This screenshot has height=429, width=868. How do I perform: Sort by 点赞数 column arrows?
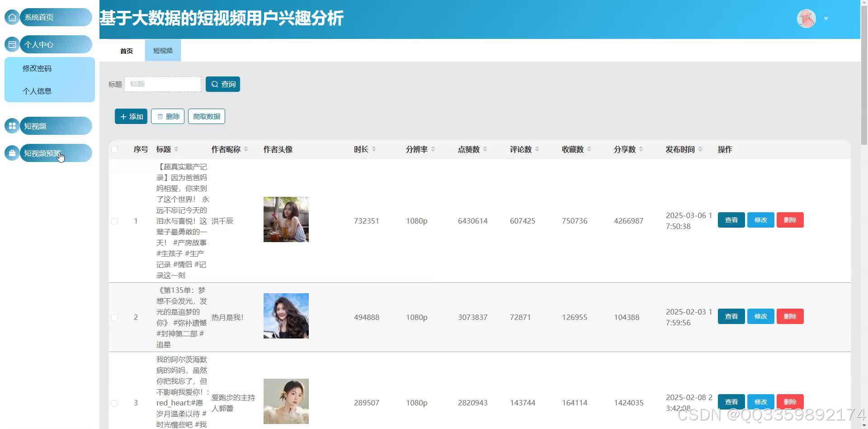(485, 149)
